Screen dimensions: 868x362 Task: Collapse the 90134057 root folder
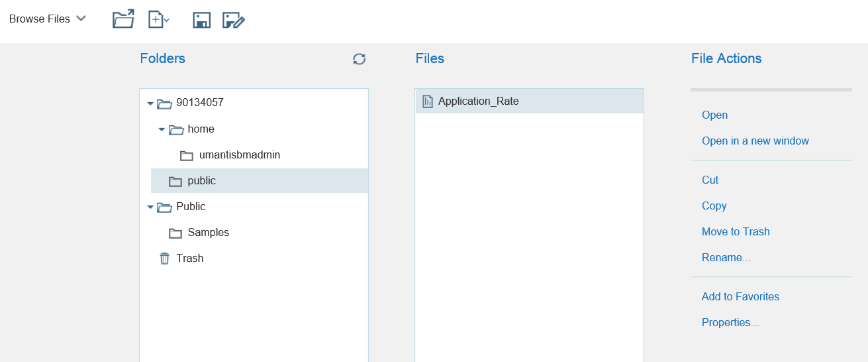click(150, 103)
